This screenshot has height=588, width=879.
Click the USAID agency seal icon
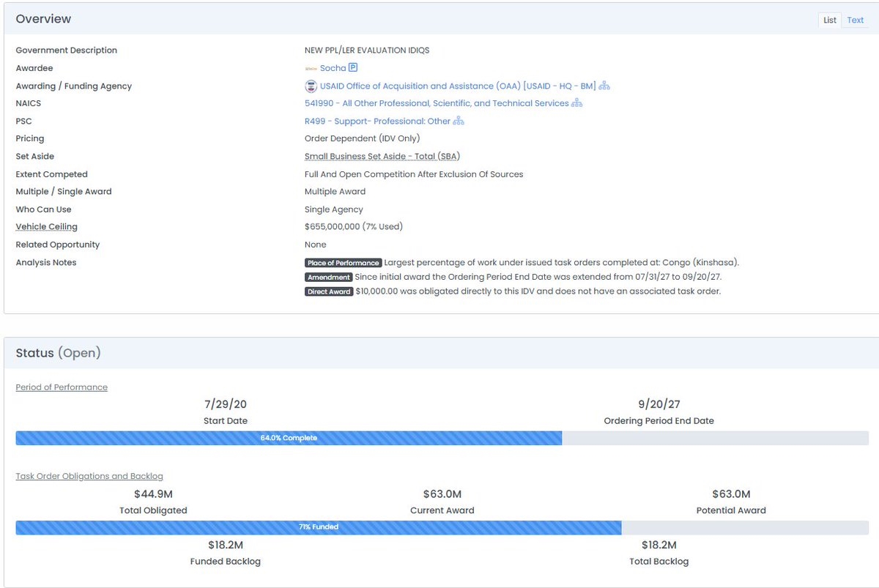coord(311,86)
